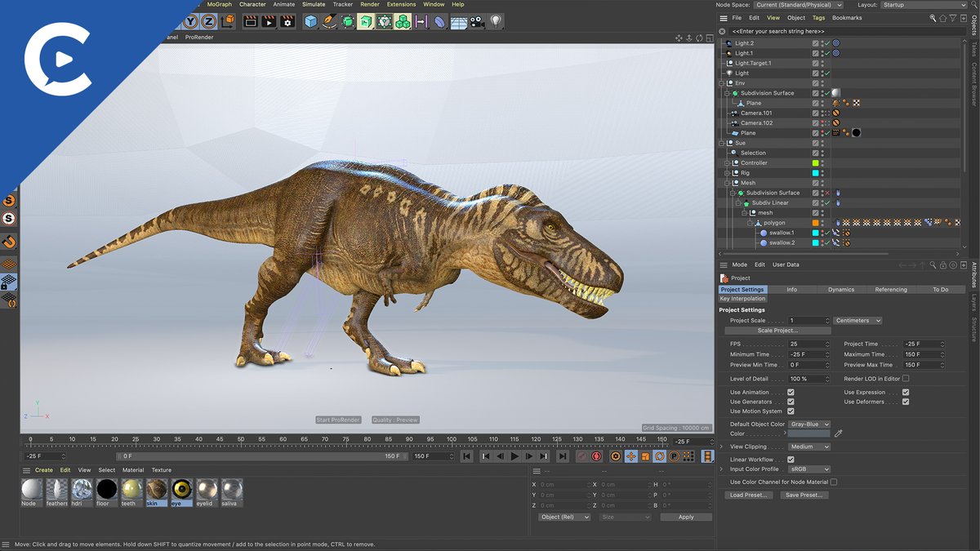Click the Light bulb object icon

tap(496, 21)
